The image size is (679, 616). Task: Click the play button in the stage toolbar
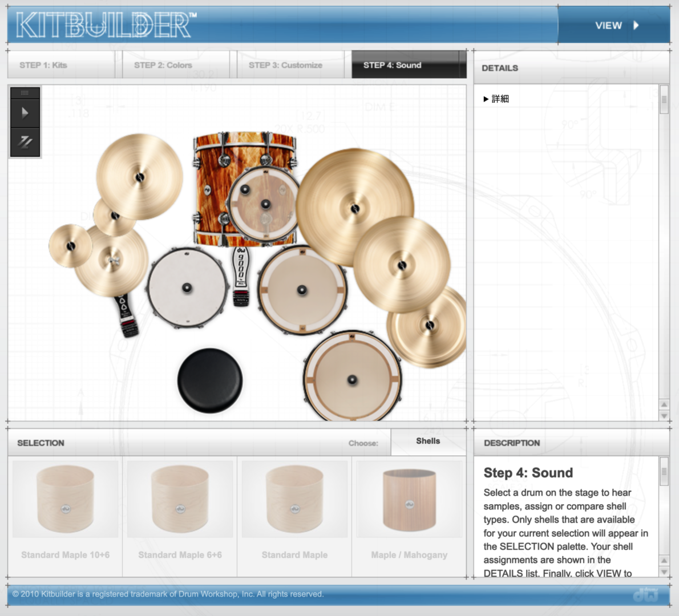(x=25, y=113)
